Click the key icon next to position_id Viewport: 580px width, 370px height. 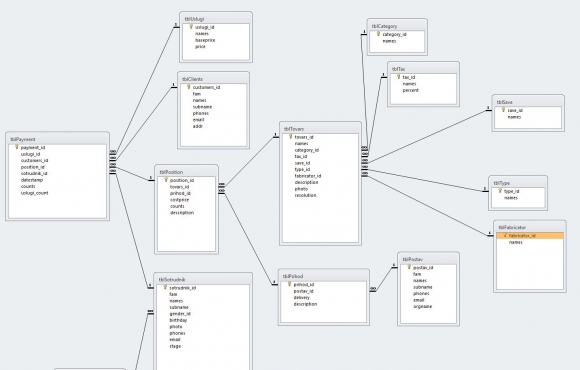tap(166, 180)
